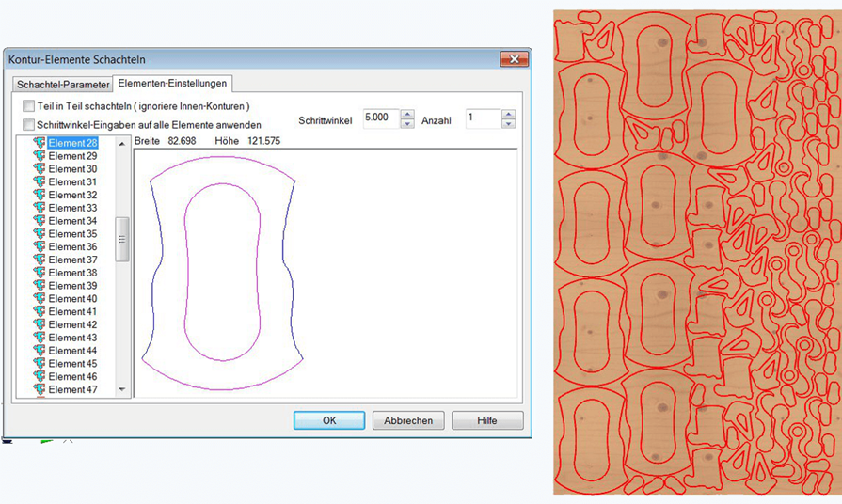Decrease Schrittwinkel value with down arrow
The image size is (842, 504).
pyautogui.click(x=407, y=123)
